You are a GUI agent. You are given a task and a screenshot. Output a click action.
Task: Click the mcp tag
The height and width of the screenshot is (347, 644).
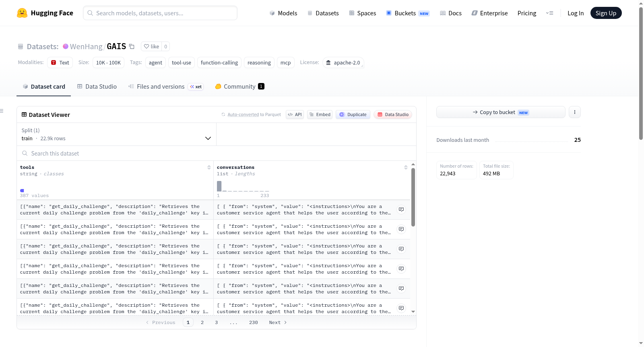coord(286,62)
